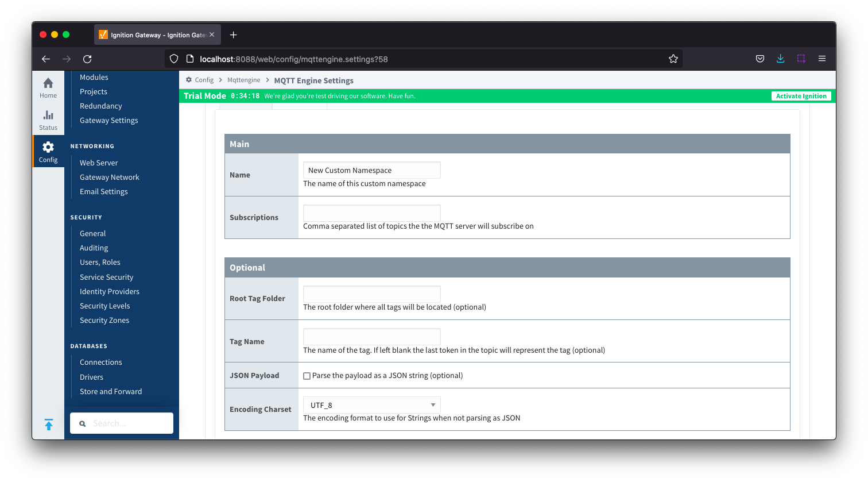
Task: Click the Name input field
Action: pos(372,170)
